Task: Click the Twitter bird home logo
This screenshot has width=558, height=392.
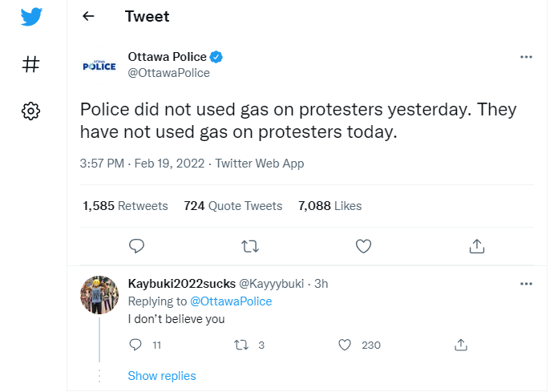Action: point(31,16)
